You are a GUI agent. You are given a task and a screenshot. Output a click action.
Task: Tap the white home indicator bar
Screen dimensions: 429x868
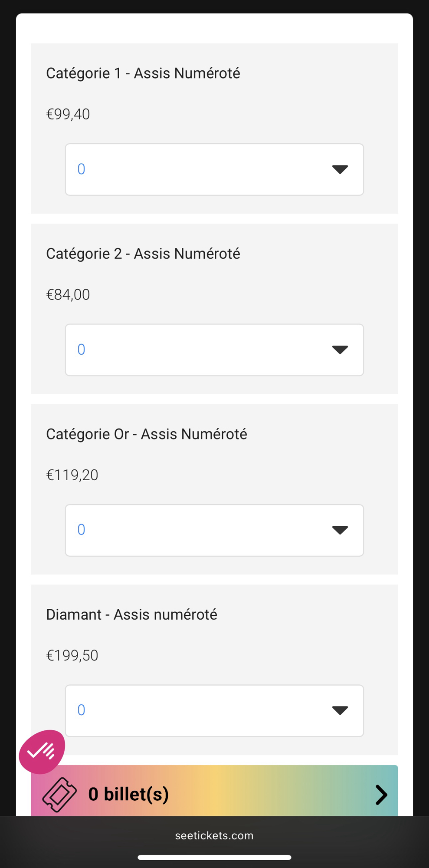(214, 858)
